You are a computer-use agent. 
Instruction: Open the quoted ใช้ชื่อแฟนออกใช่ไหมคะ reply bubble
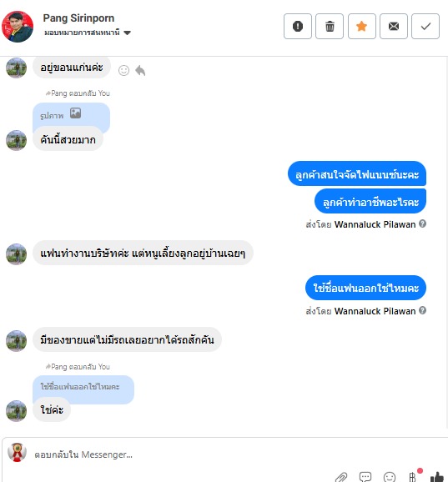[83, 387]
